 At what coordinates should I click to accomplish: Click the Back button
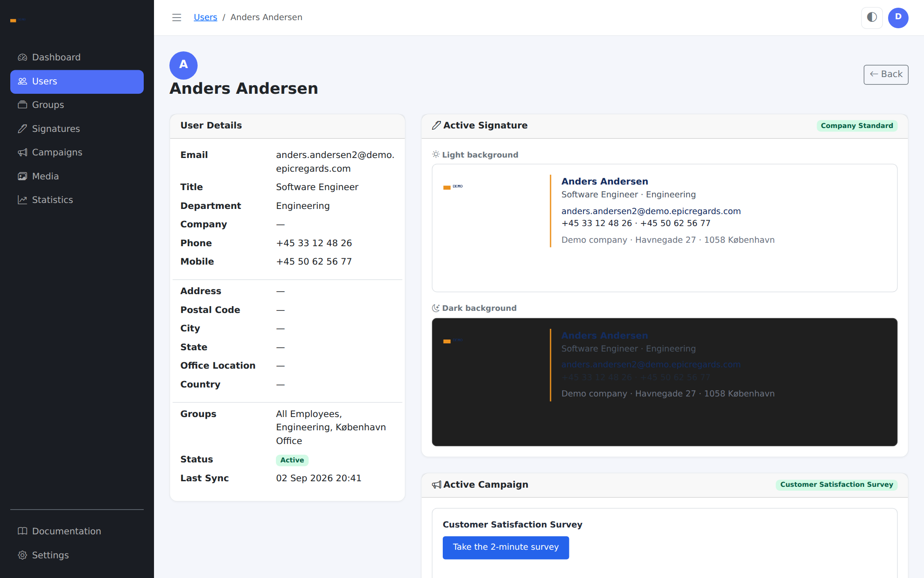coord(886,74)
